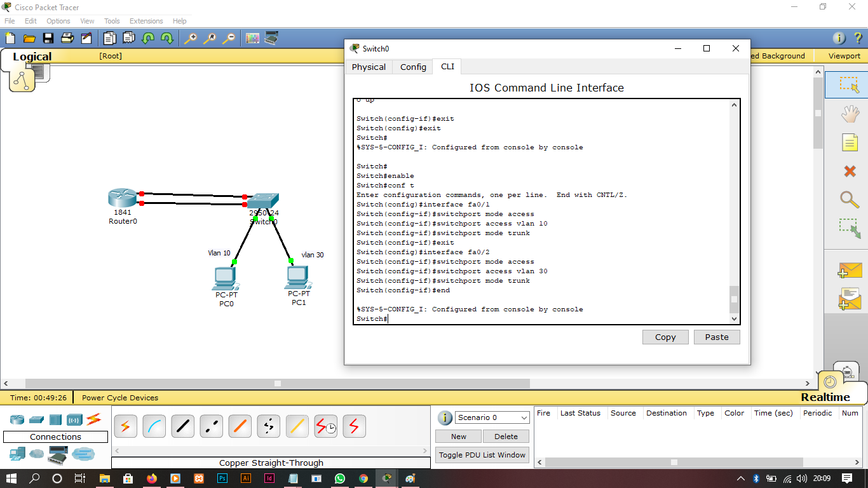Add a Simple PDU envelope

pos(850,270)
